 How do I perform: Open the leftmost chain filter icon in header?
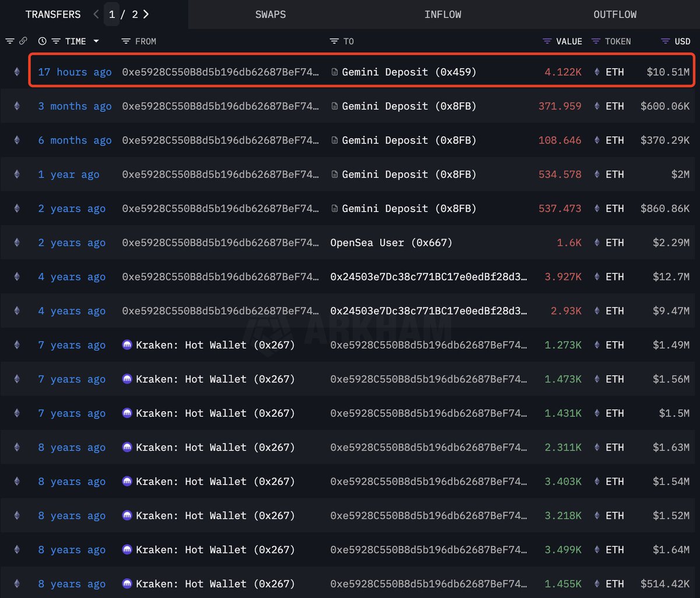point(10,41)
